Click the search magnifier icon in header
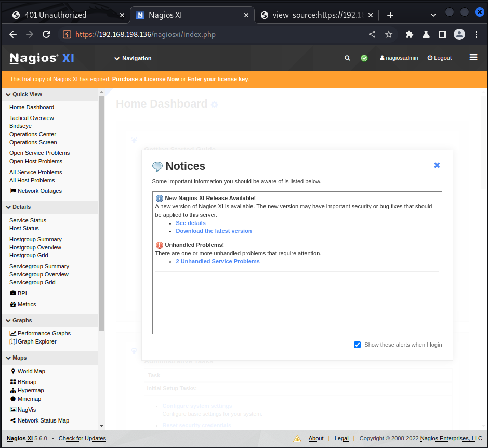Image resolution: width=488 pixels, height=448 pixels. (347, 58)
